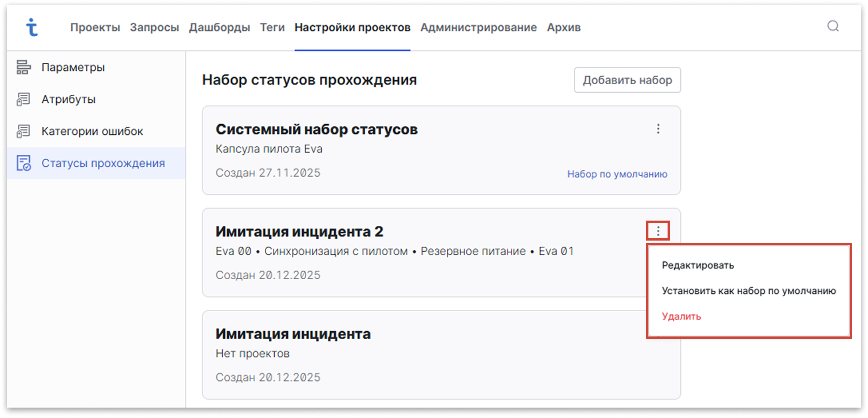Click the Атрибуты sidebar icon

pos(23,99)
